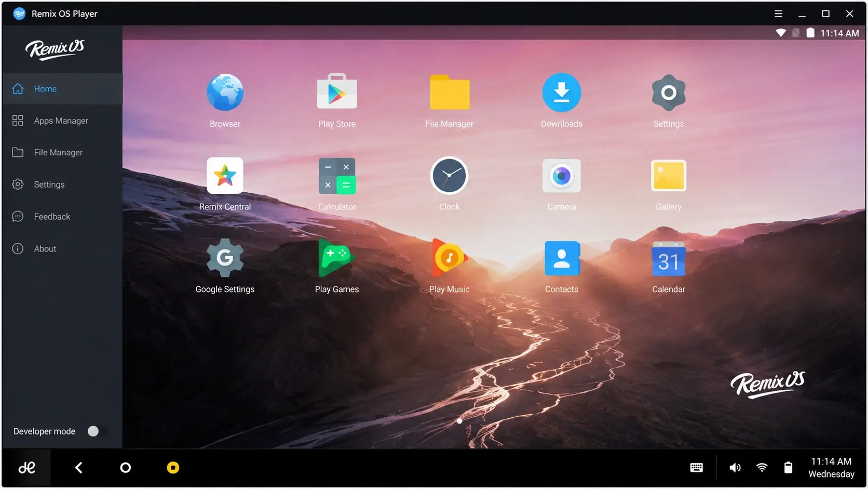
Task: Open the Downloads app
Action: pyautogui.click(x=561, y=92)
